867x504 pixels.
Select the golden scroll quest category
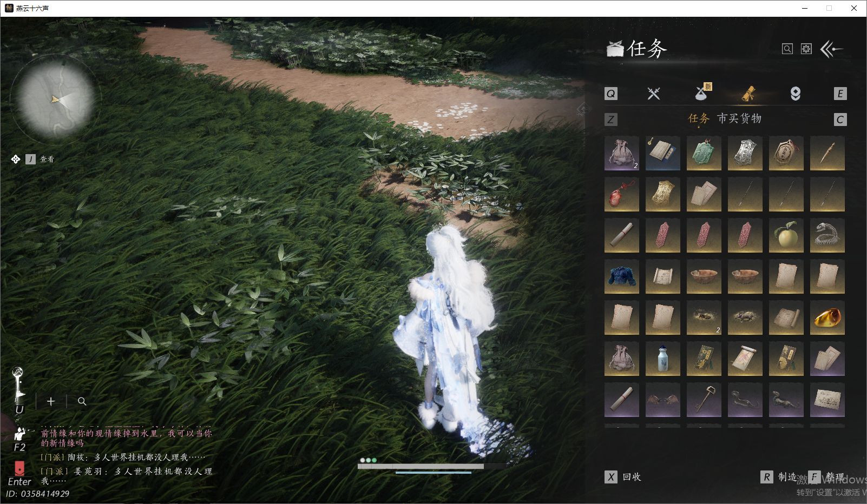(748, 94)
